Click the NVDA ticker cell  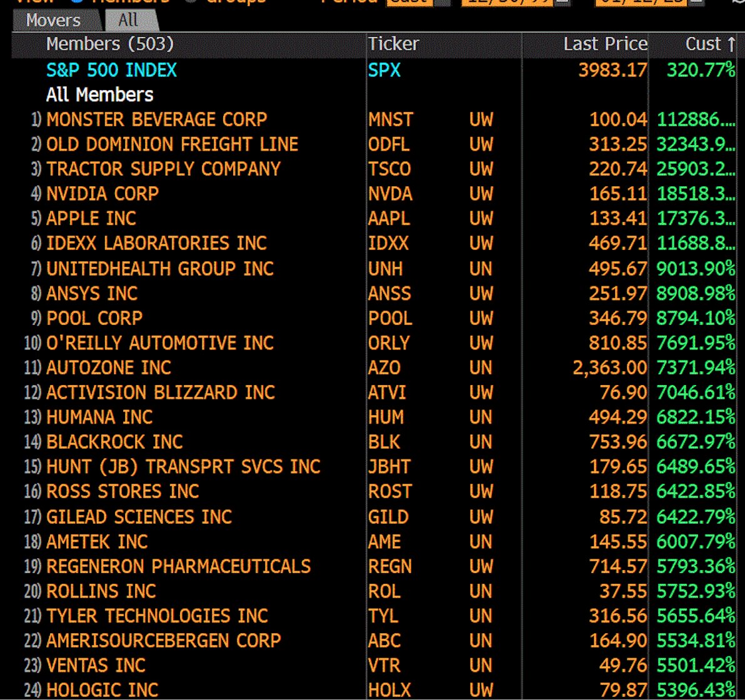[x=390, y=194]
